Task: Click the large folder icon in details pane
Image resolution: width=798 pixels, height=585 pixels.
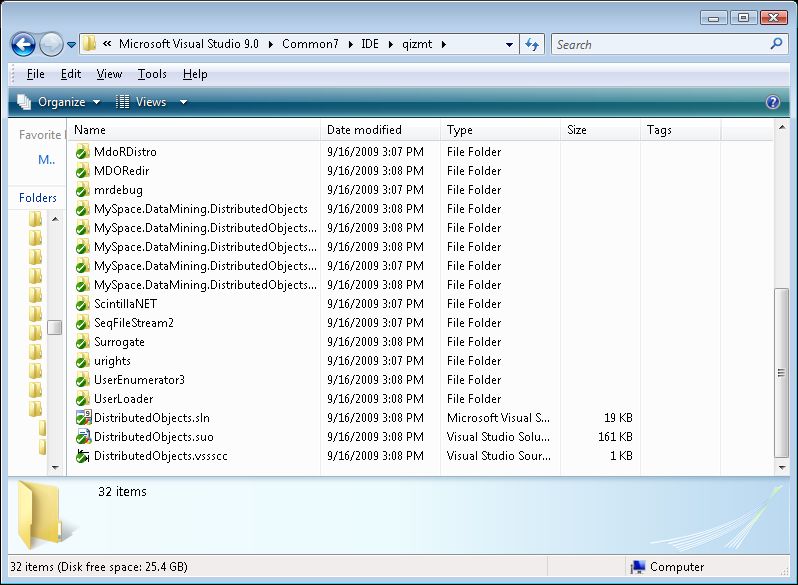Action: click(x=40, y=515)
